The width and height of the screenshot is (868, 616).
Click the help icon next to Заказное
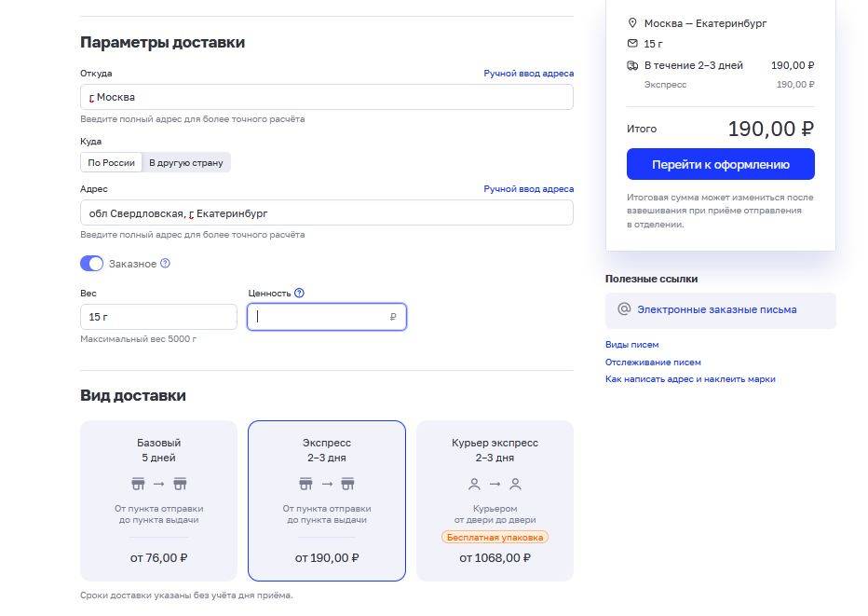166,264
